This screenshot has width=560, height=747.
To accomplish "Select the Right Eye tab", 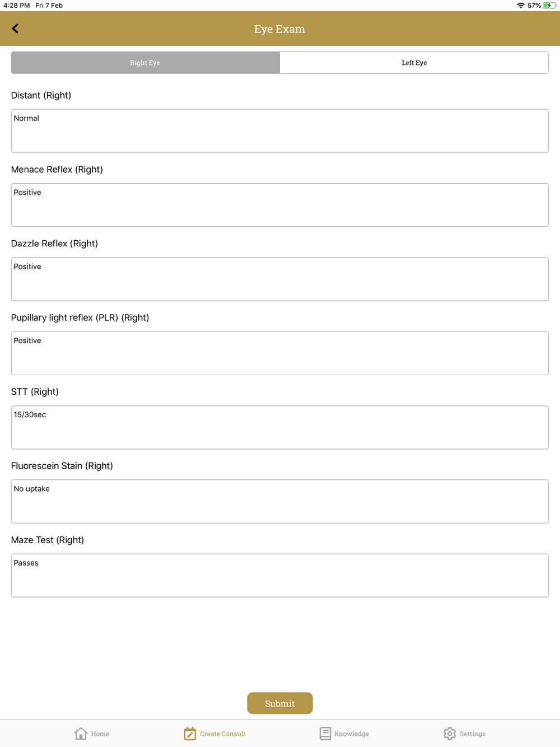I will 145,63.
